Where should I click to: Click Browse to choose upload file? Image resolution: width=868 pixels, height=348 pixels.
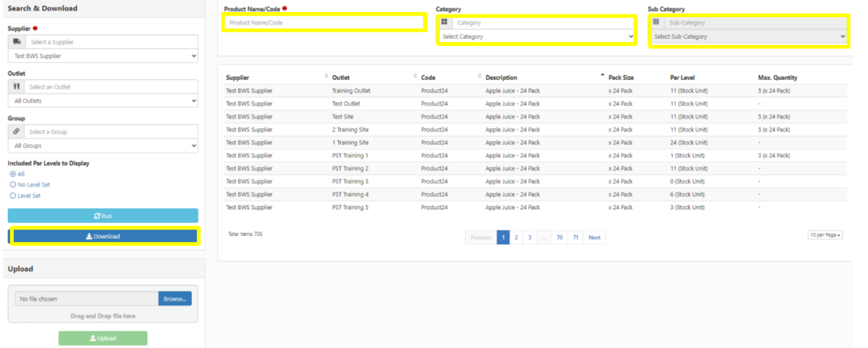coord(175,299)
